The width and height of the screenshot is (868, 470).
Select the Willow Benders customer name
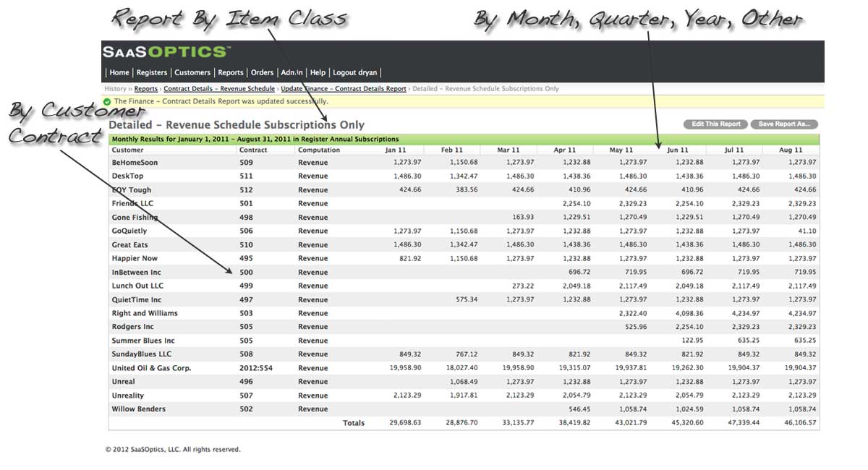(x=138, y=410)
